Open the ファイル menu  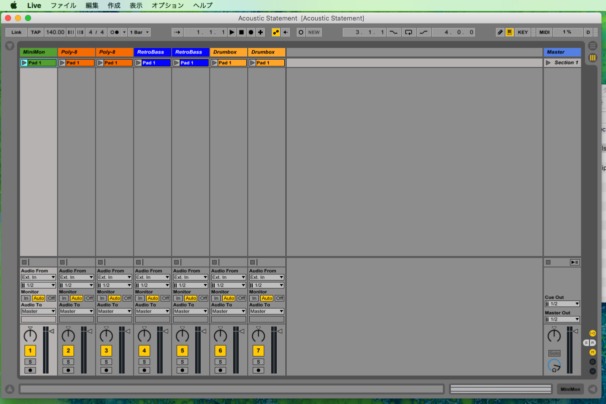tap(63, 6)
